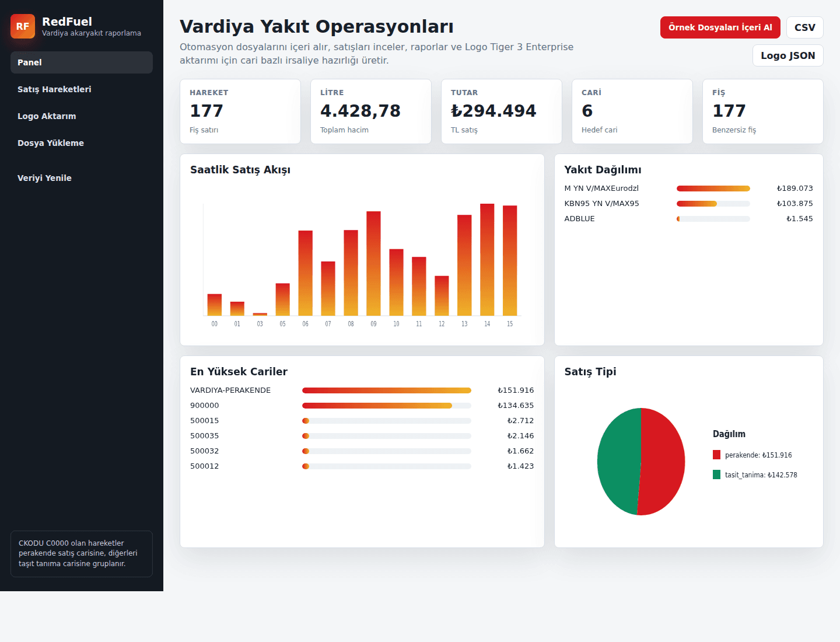Click the red slice of the pie chart
Image resolution: width=840 pixels, height=642 pixels.
(664, 461)
